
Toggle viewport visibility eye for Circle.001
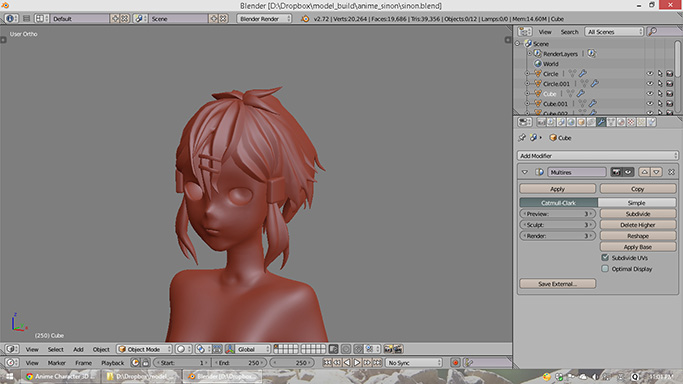point(650,84)
